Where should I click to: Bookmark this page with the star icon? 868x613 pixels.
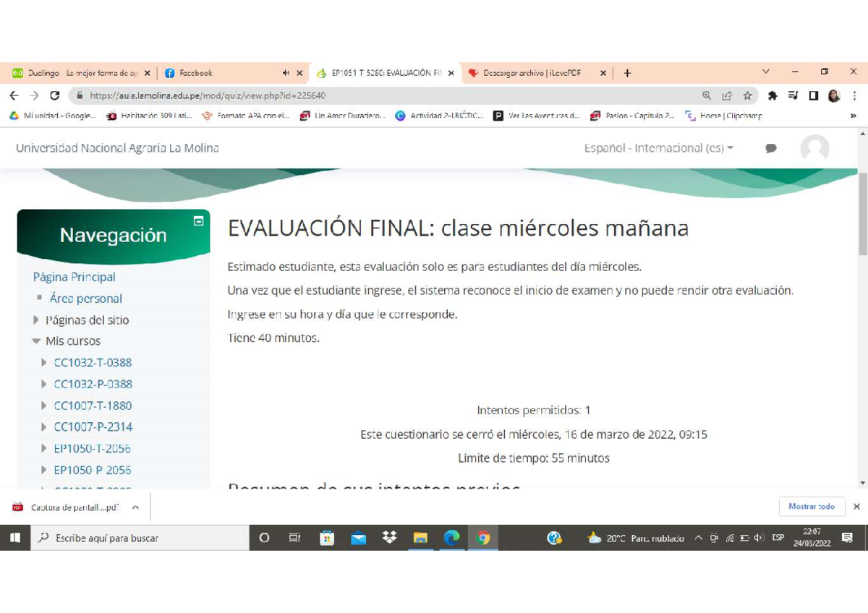(749, 95)
